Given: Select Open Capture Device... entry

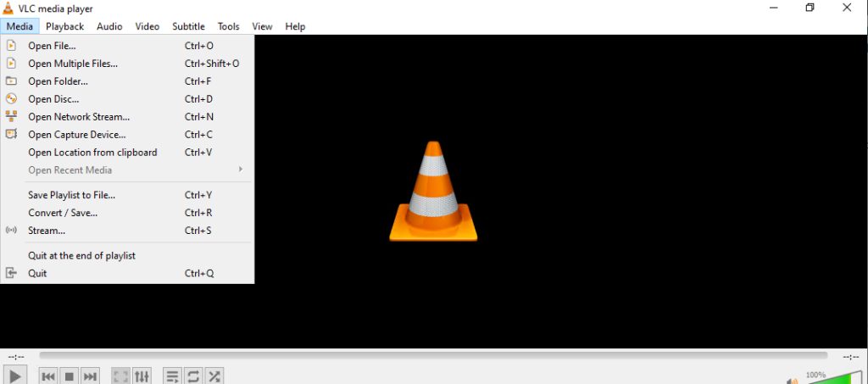Looking at the screenshot, I should click(x=127, y=135).
